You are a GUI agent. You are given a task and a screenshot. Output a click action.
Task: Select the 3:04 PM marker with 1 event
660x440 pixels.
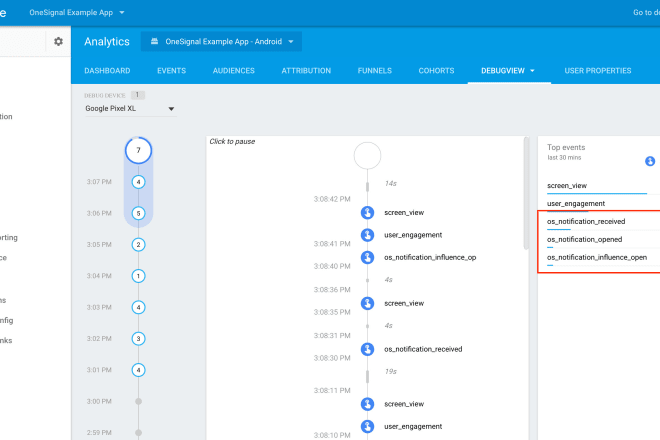click(138, 276)
